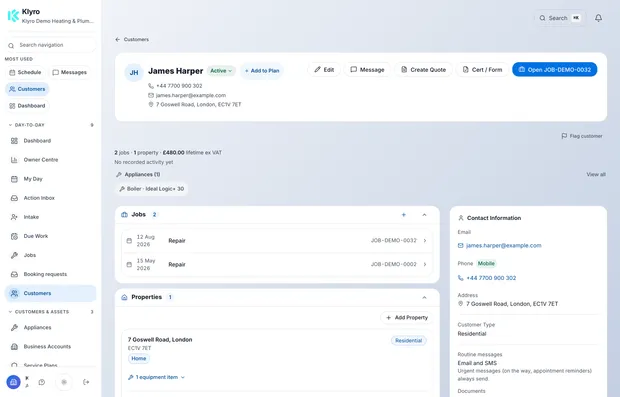The width and height of the screenshot is (620, 397).
Task: Click james.harper@example.com in Contact Information
Action: (x=503, y=246)
